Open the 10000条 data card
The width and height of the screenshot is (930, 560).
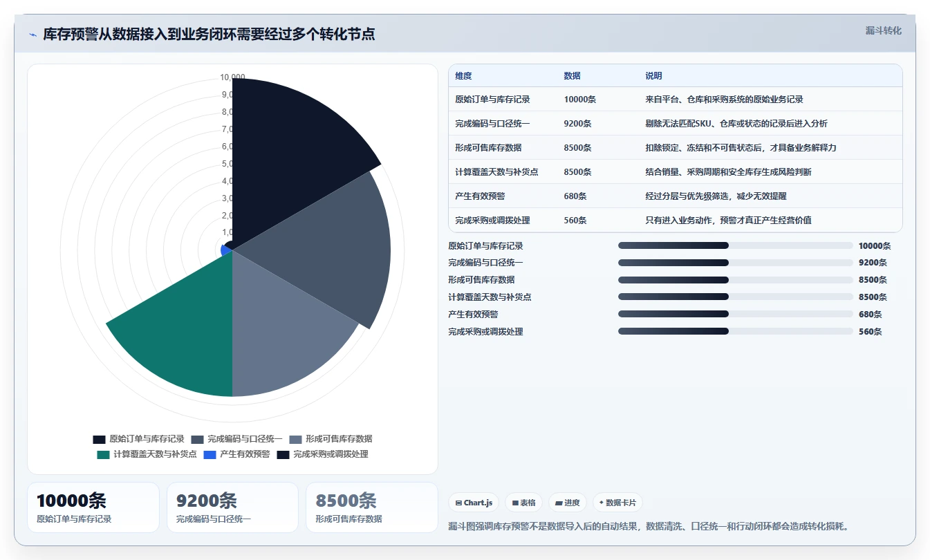(93, 507)
